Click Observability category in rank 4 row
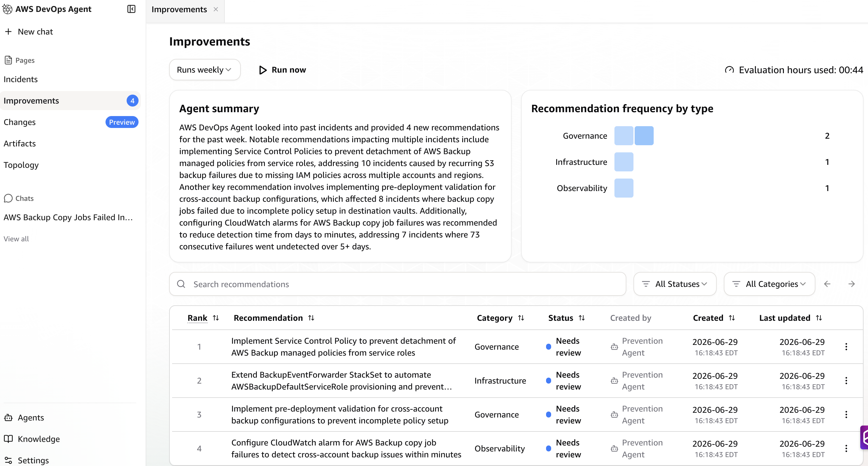The image size is (868, 466). click(500, 448)
